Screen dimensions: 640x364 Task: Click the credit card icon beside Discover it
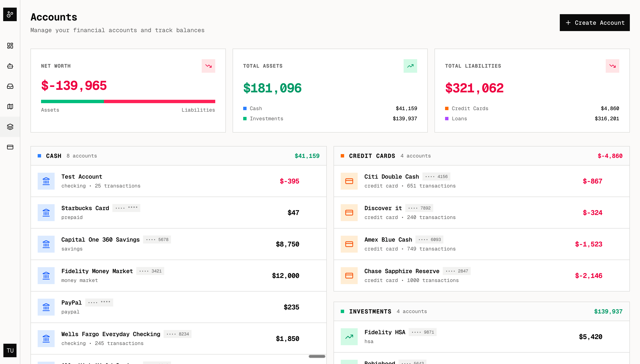[349, 212]
